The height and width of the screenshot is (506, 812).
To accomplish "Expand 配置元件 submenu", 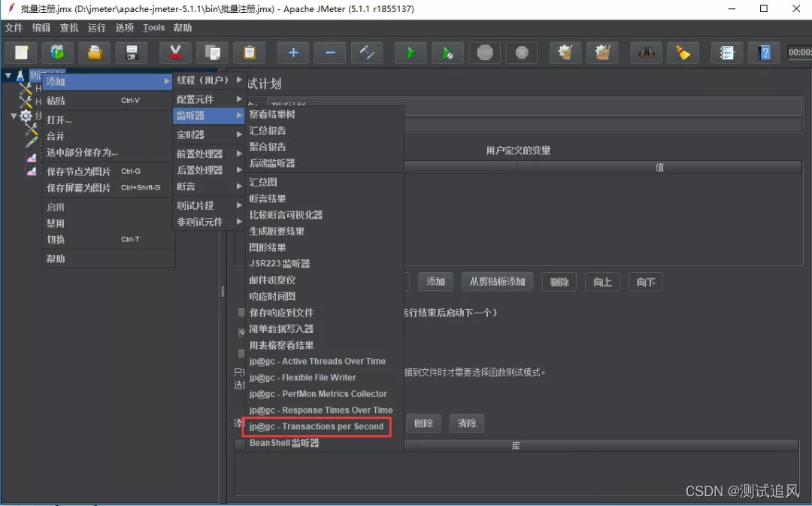I will pyautogui.click(x=209, y=99).
